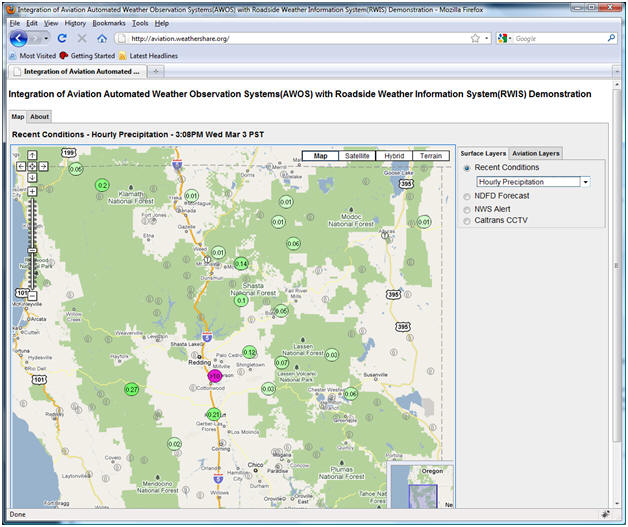Select the Recent Conditions radio button
Image resolution: width=628 pixels, height=527 pixels.
(467, 168)
